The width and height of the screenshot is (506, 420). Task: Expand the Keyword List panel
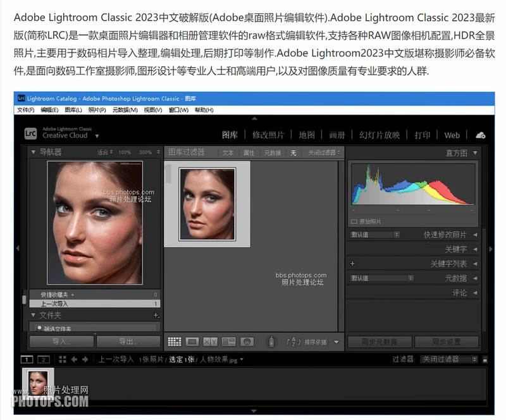(475, 264)
